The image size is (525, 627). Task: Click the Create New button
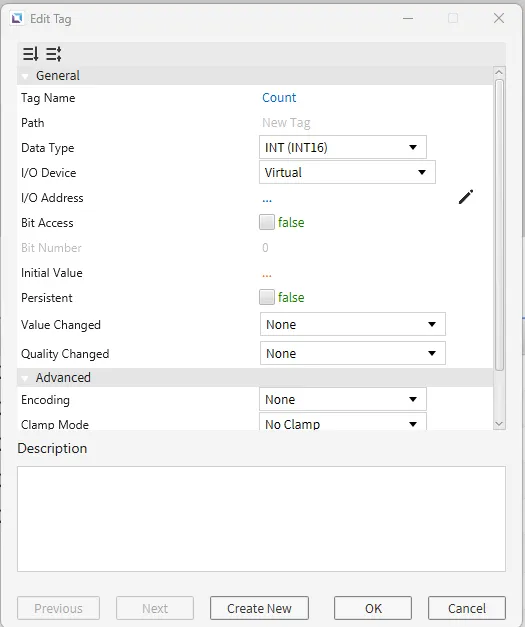(259, 608)
